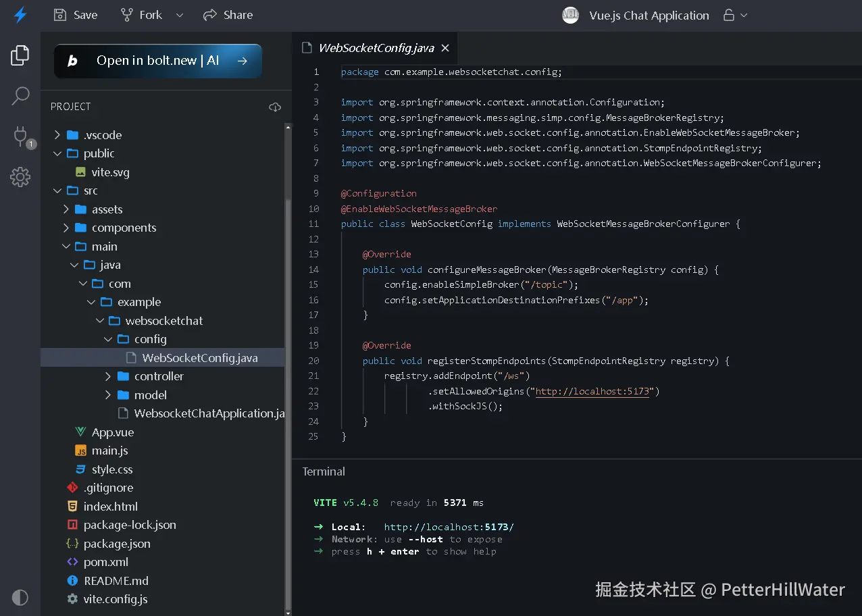
Task: Click the braces icon beside package.json
Action: coord(72,544)
